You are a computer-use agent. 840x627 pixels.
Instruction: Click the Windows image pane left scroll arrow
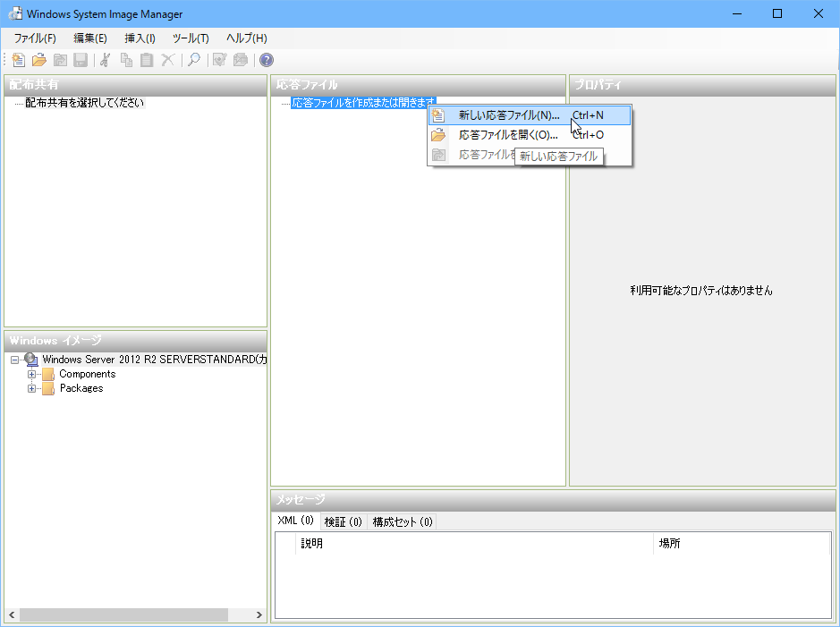12,614
